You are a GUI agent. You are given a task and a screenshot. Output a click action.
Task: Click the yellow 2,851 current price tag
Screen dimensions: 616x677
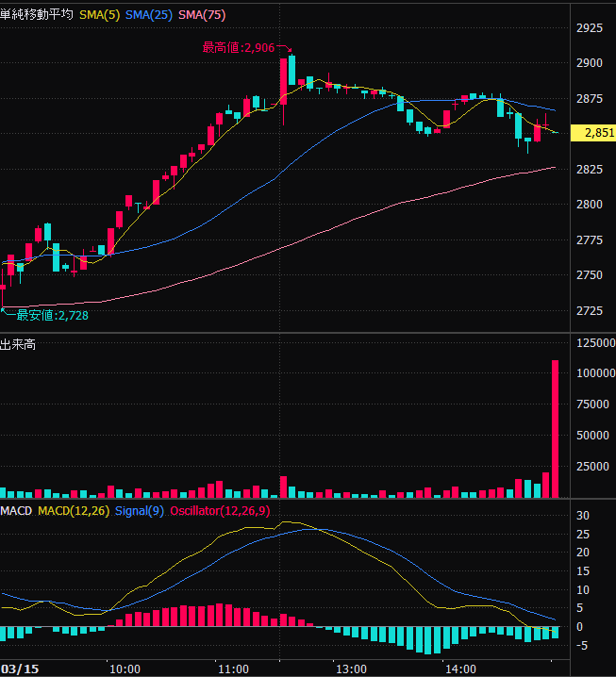(593, 133)
